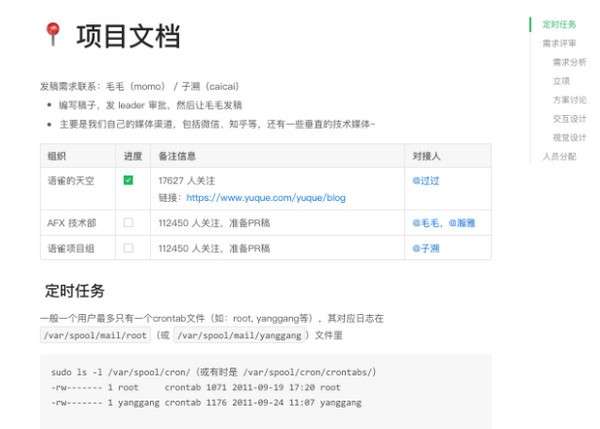The image size is (600, 429).
Task: Select 需求评审 in the outline sidebar
Action: click(559, 43)
